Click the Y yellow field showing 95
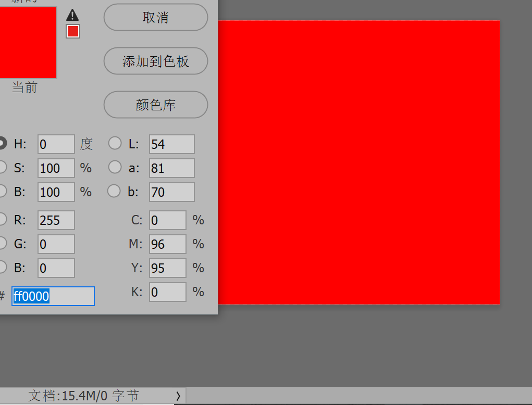Image resolution: width=532 pixels, height=405 pixels. pyautogui.click(x=168, y=268)
